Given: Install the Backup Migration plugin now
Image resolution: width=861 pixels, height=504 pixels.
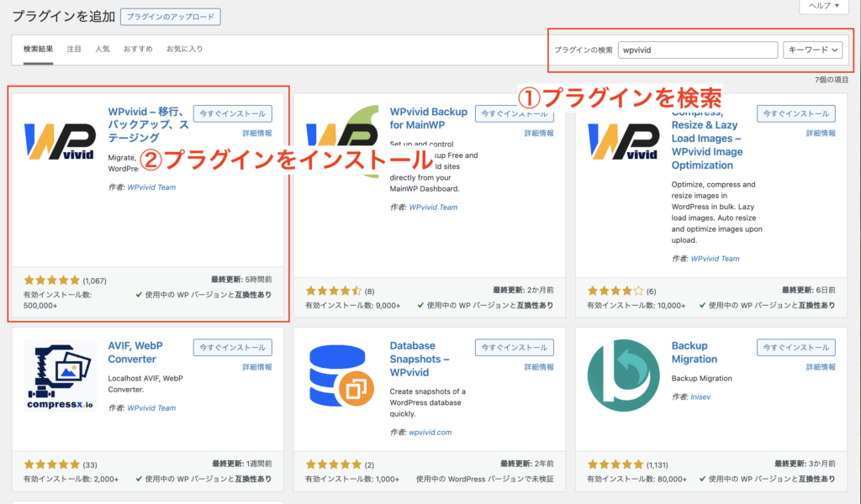Looking at the screenshot, I should coord(796,347).
